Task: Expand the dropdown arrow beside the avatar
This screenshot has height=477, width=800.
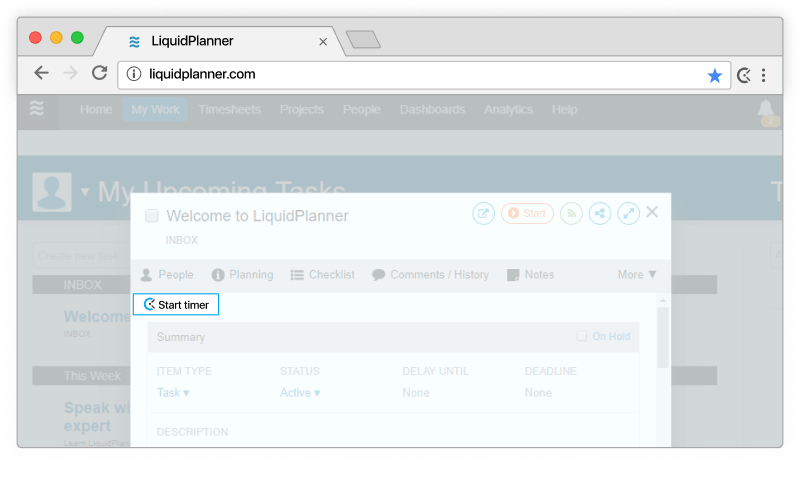Action: tap(85, 192)
